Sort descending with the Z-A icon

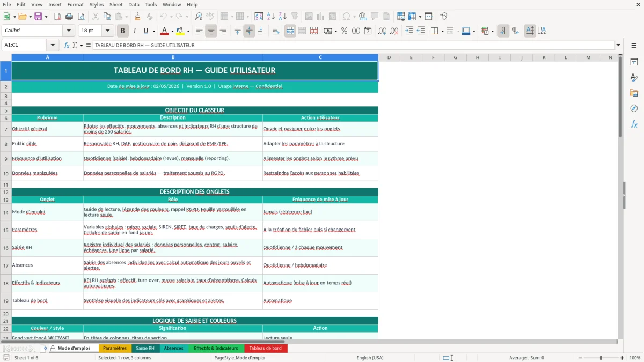click(283, 17)
